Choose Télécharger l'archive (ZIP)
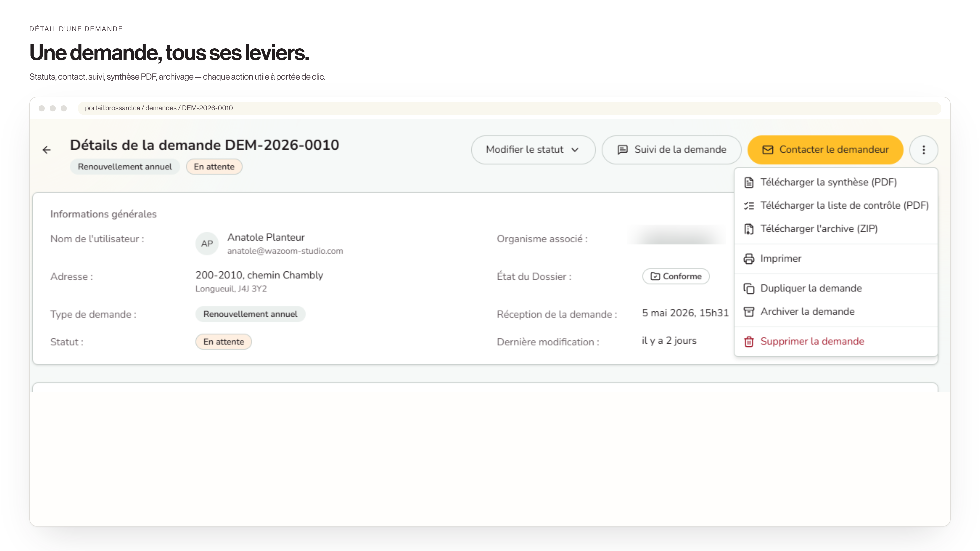 pos(836,229)
